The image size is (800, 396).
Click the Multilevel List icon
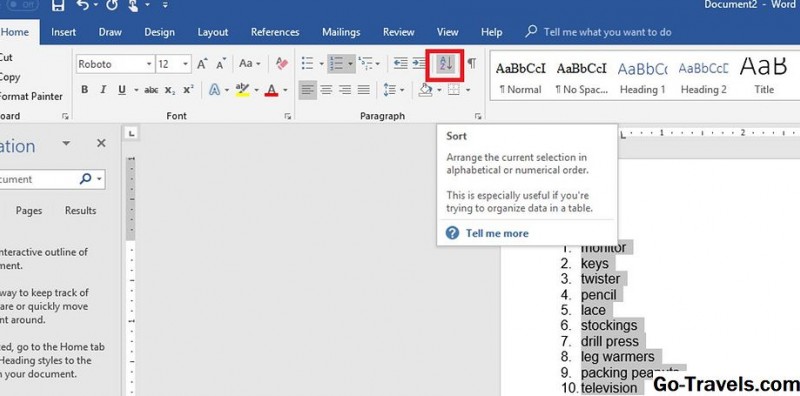[x=366, y=64]
